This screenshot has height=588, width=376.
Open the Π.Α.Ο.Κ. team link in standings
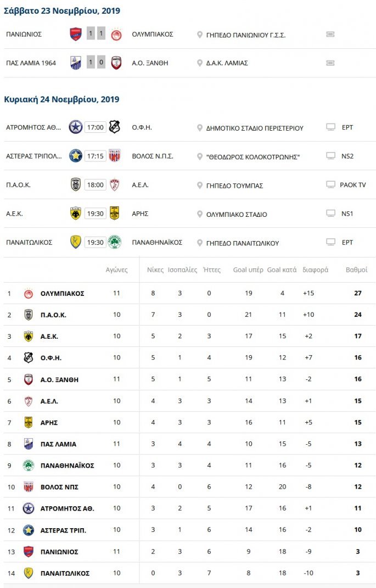(x=53, y=315)
